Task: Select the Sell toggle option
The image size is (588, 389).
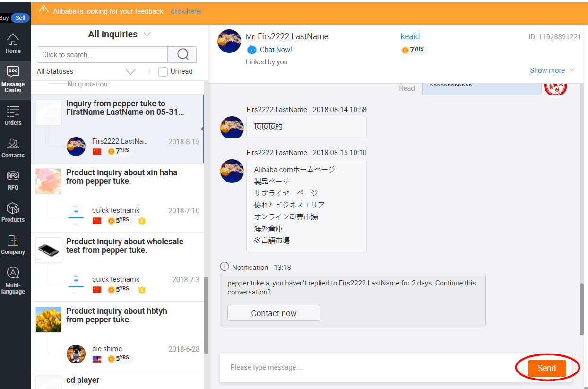Action: pyautogui.click(x=20, y=18)
